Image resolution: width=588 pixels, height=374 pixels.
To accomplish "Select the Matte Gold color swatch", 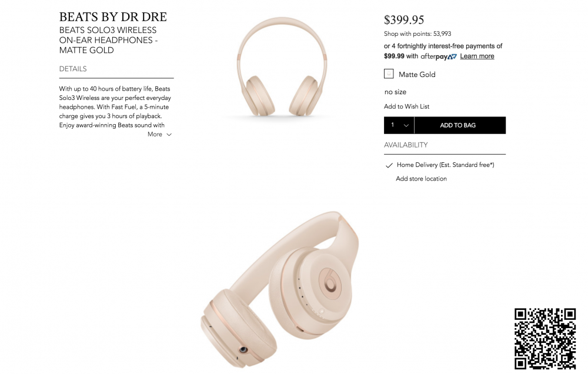I will coord(389,74).
